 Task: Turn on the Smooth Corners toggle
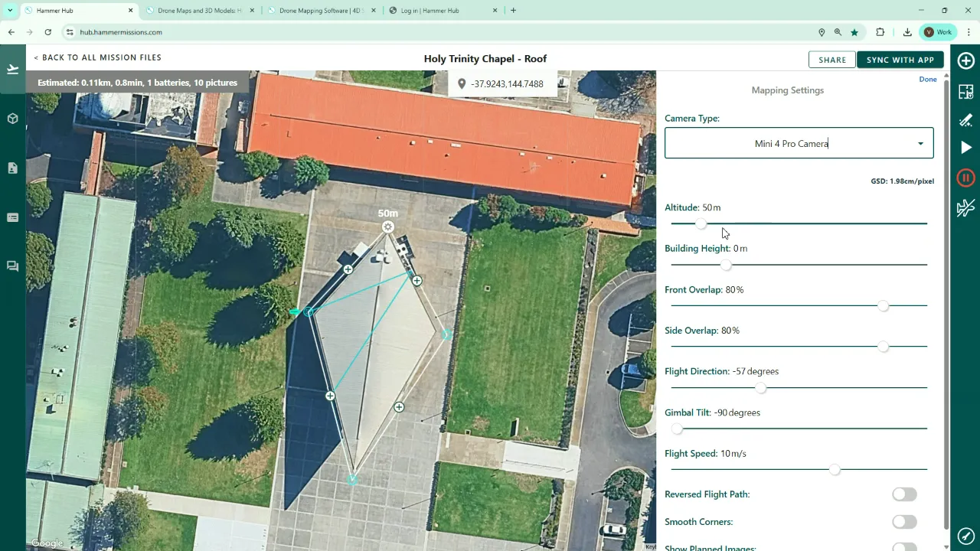(903, 522)
